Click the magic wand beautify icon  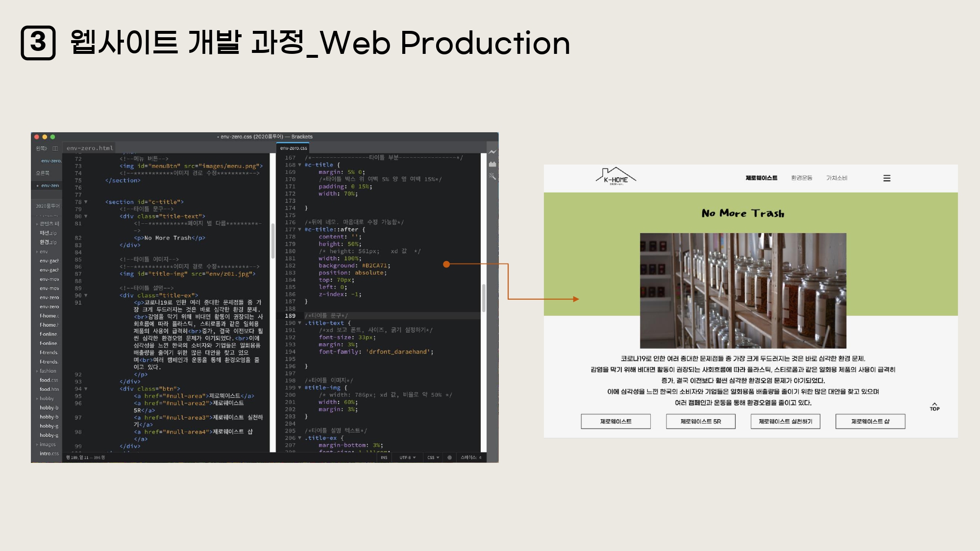[x=492, y=176]
